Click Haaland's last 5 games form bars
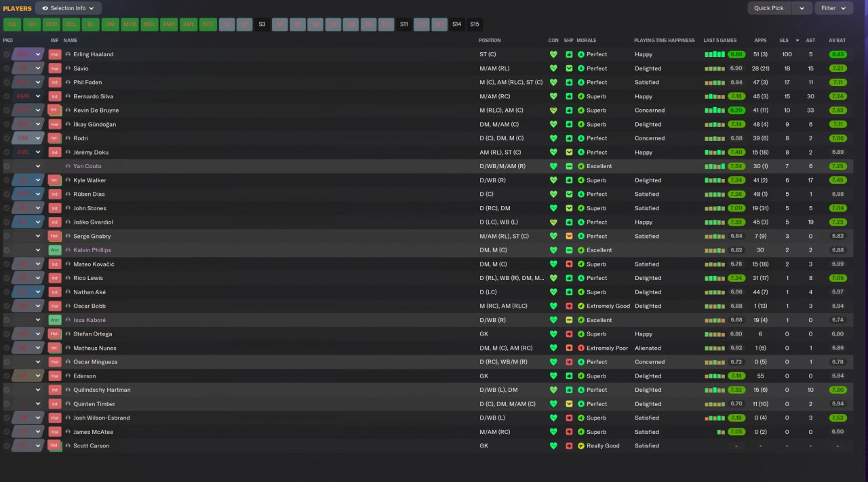 (x=715, y=54)
